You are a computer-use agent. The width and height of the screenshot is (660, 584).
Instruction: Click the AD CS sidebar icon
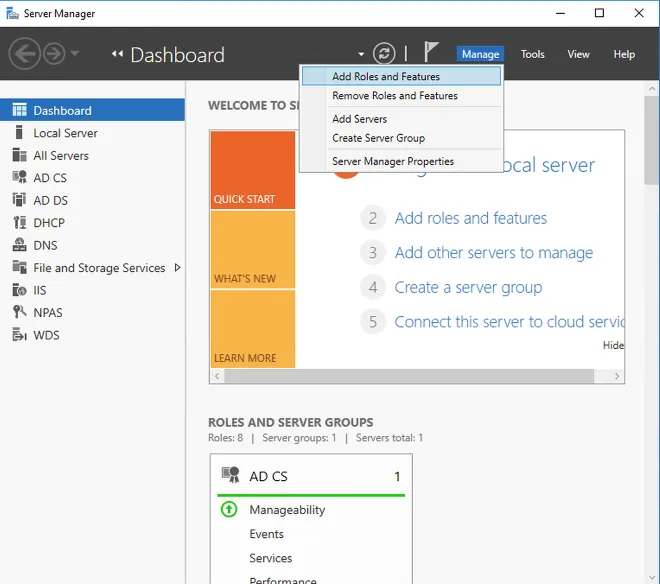(19, 177)
